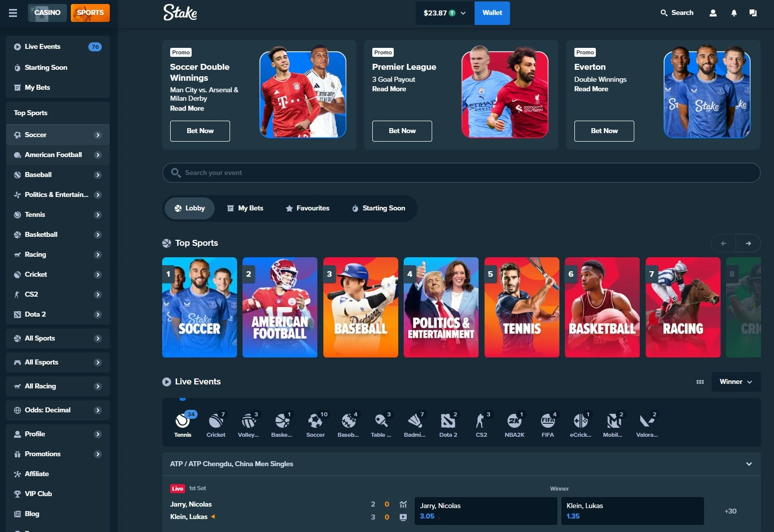
Task: Bet on Jarry, Nicolas at 3.05
Action: (x=486, y=511)
